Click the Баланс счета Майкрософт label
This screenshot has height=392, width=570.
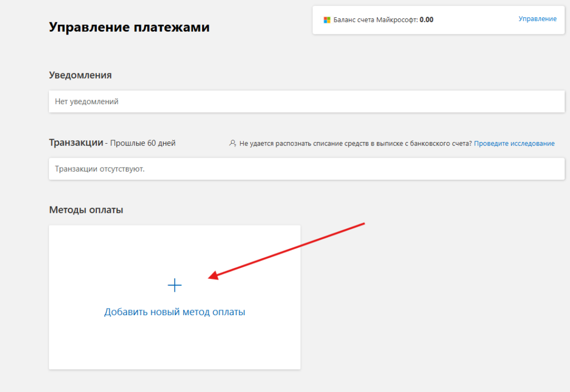(375, 20)
